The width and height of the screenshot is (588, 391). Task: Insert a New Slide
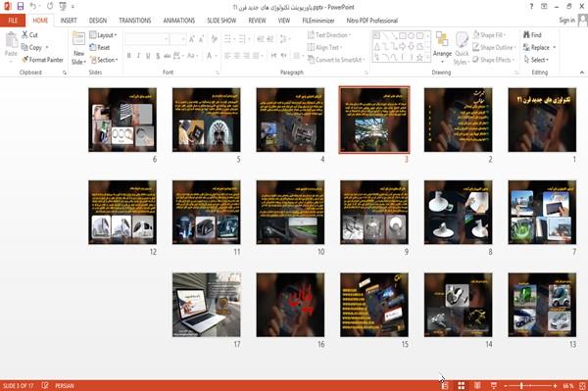click(78, 48)
